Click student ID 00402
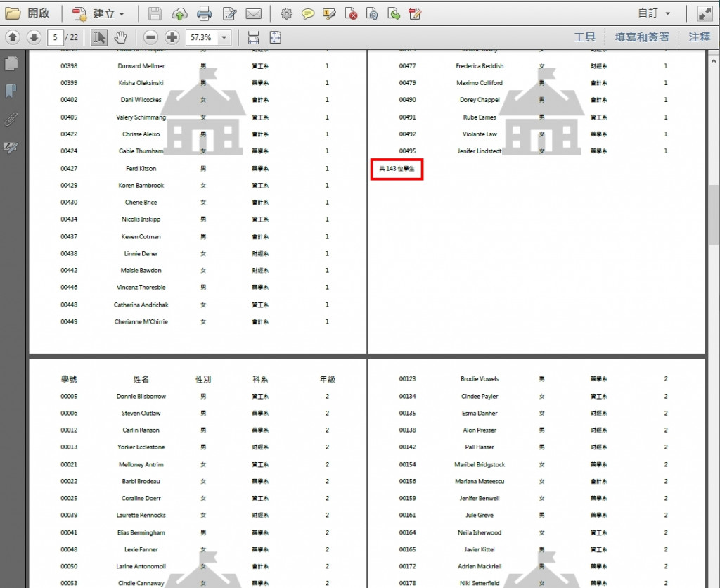This screenshot has width=720, height=588. [69, 100]
